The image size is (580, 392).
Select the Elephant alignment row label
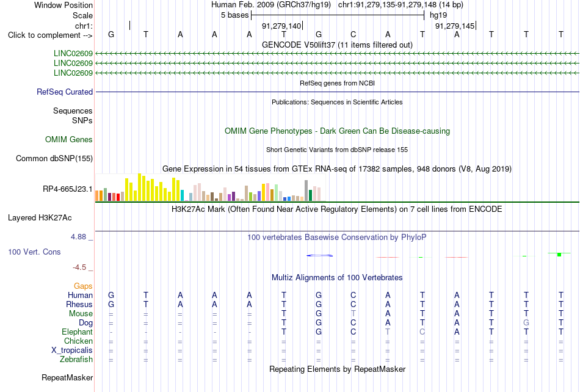click(x=77, y=332)
